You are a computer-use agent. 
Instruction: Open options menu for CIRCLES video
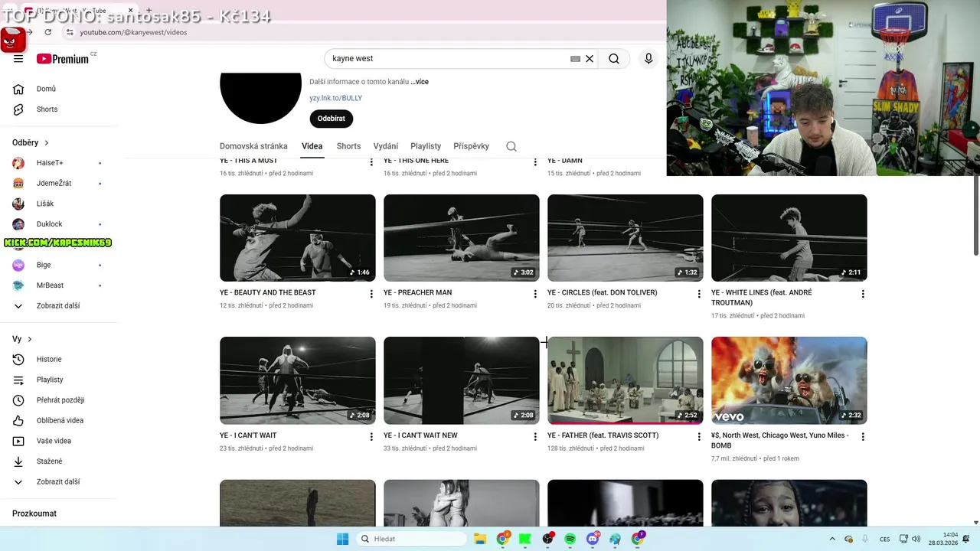[x=699, y=294]
